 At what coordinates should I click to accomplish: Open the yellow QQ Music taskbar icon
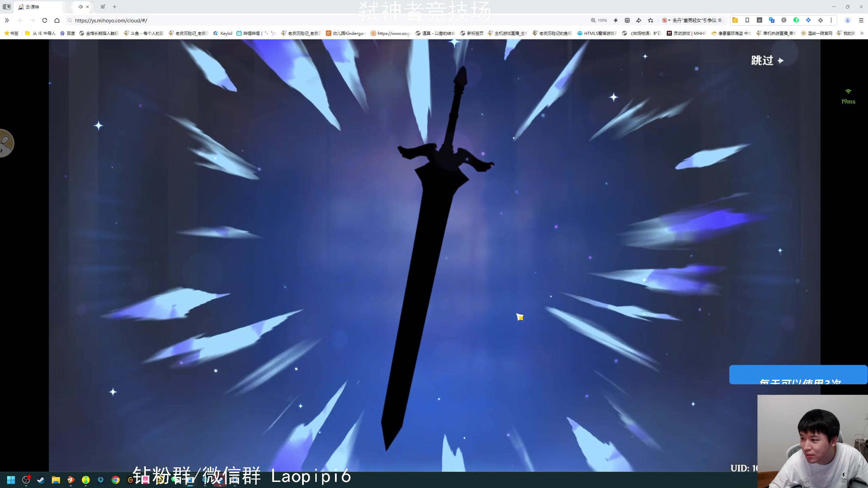pyautogui.click(x=86, y=480)
